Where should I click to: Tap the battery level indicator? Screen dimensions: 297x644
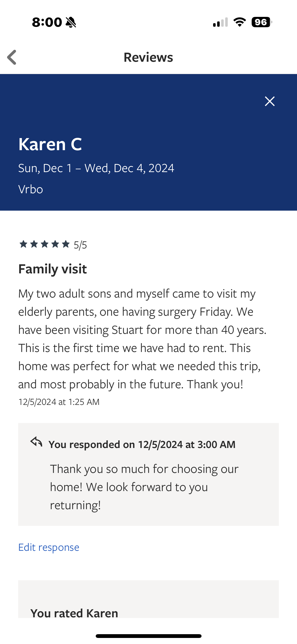(x=261, y=22)
